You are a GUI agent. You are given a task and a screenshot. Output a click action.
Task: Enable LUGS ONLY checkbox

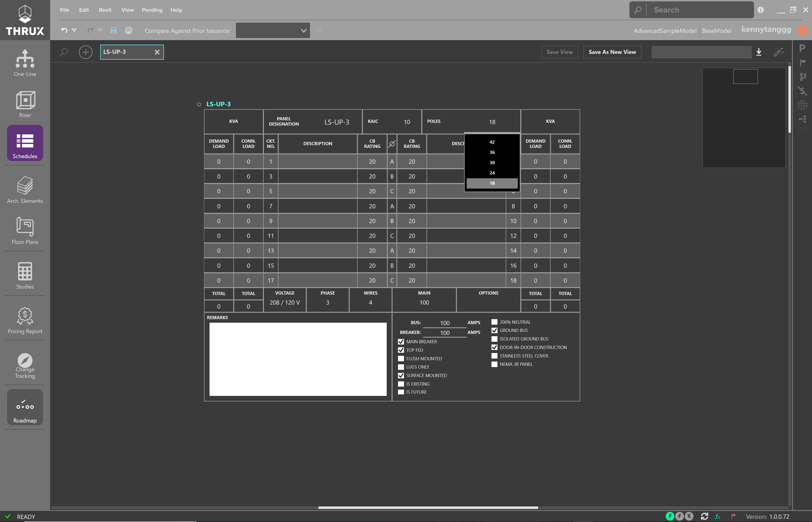pyautogui.click(x=401, y=367)
